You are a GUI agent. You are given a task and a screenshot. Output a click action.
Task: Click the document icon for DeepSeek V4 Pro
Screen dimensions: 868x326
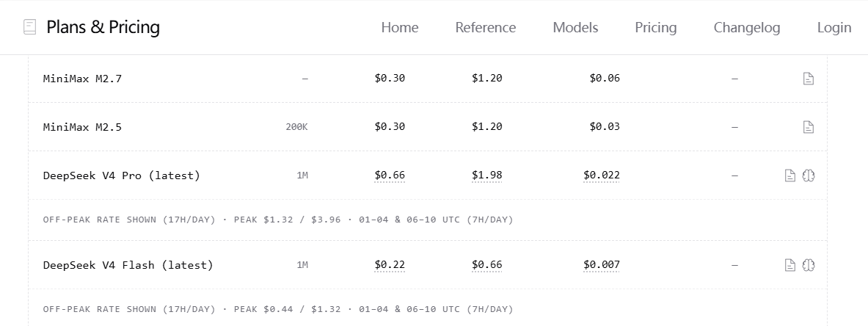pyautogui.click(x=790, y=175)
